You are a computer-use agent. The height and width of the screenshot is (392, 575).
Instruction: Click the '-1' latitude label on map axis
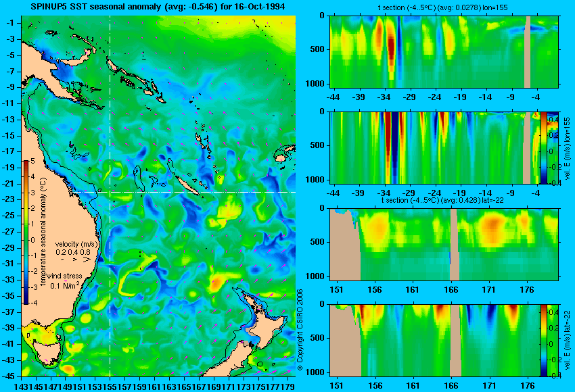[11, 23]
